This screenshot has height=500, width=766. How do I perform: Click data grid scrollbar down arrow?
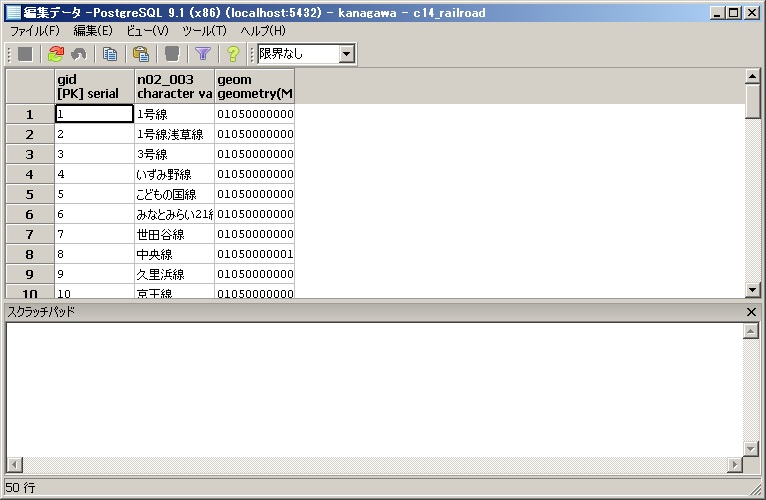click(x=753, y=290)
